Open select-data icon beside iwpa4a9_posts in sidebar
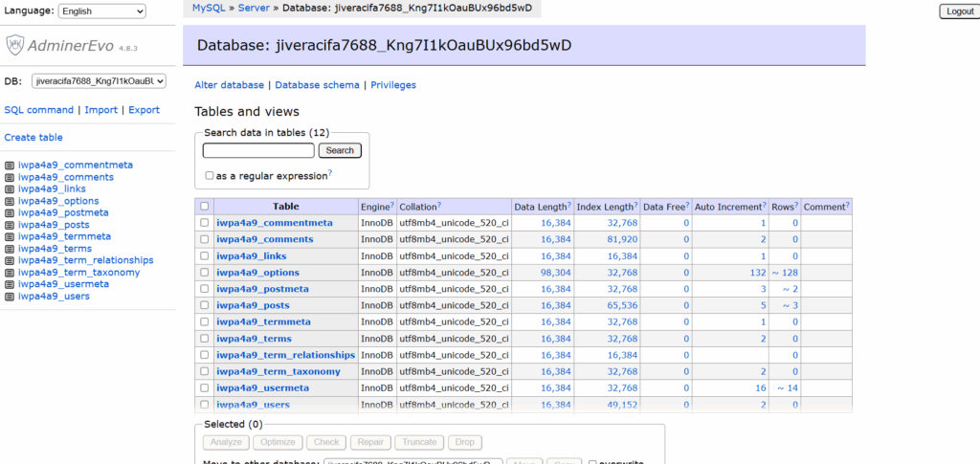 tap(10, 225)
